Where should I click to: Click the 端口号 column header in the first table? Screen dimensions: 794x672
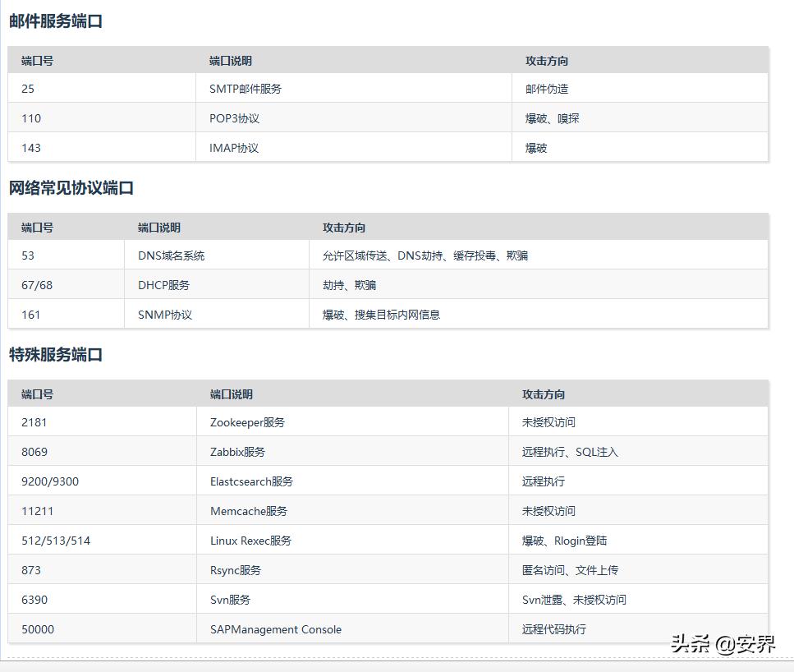(36, 60)
